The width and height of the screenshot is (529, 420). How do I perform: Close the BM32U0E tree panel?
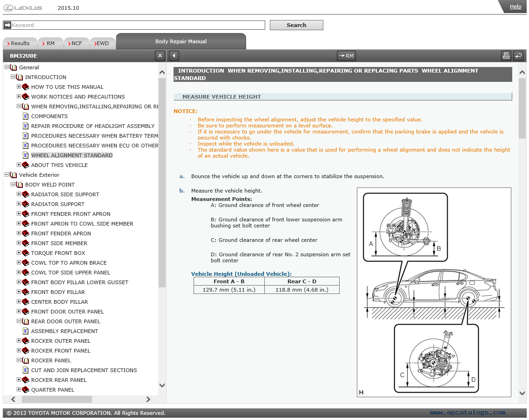160,56
